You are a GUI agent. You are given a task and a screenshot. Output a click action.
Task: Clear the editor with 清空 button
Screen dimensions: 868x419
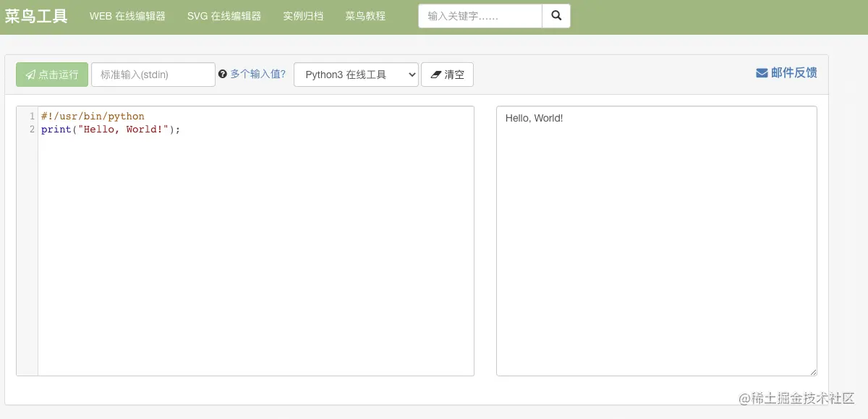tap(447, 75)
